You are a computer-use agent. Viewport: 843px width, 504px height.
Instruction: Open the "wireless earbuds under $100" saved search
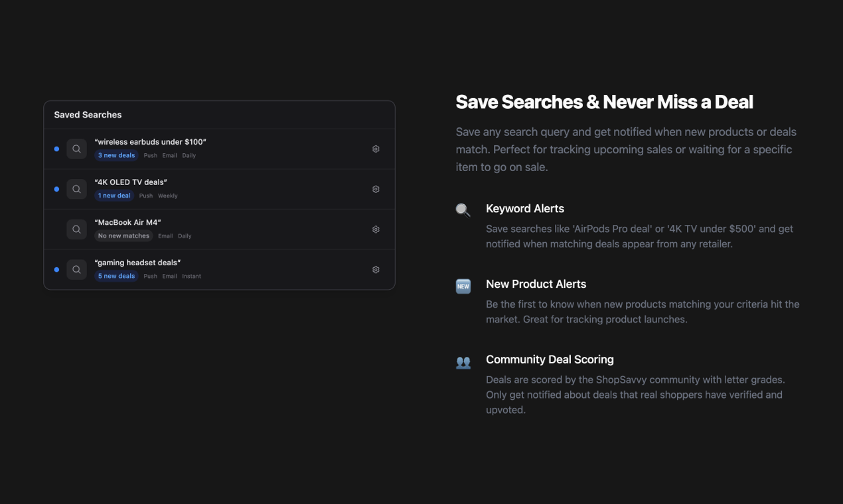tap(151, 142)
